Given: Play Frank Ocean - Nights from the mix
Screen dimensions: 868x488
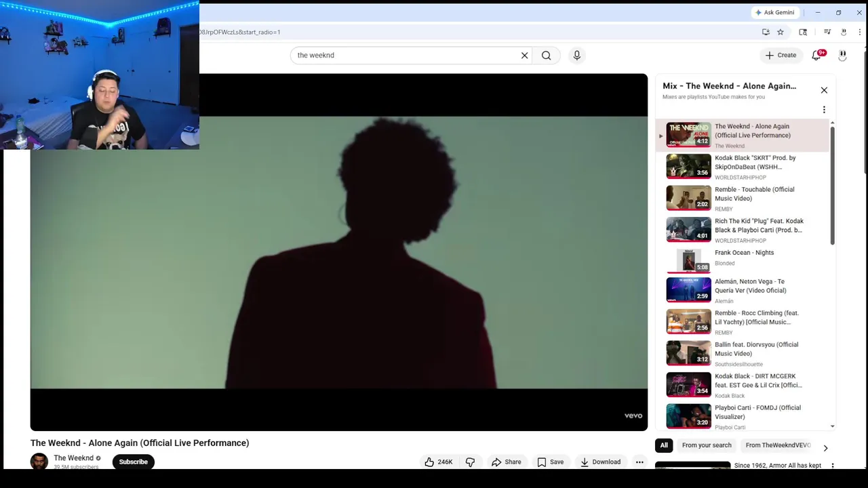Looking at the screenshot, I should pyautogui.click(x=743, y=260).
